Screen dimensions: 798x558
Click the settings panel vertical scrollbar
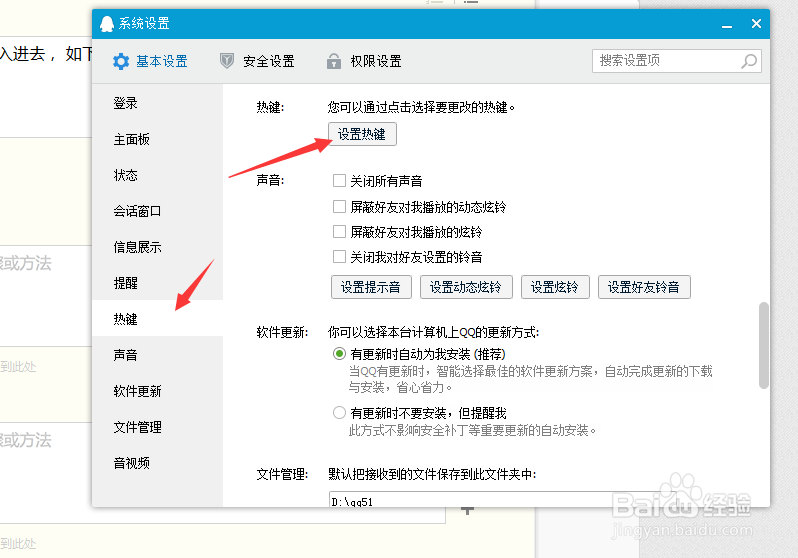763,346
